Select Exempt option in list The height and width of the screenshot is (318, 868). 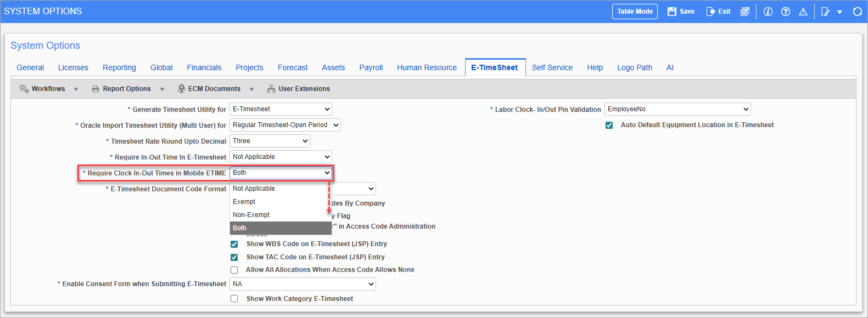click(x=281, y=202)
